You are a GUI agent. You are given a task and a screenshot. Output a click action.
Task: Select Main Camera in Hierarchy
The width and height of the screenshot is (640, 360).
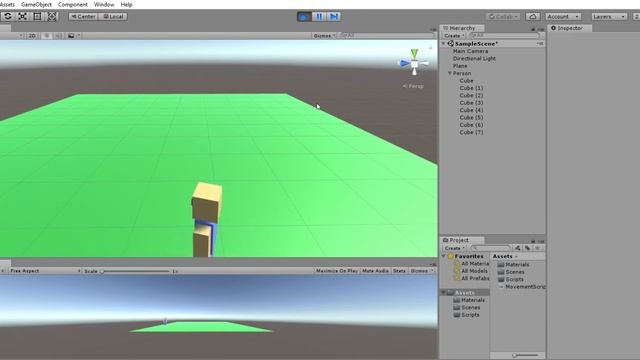pos(470,51)
